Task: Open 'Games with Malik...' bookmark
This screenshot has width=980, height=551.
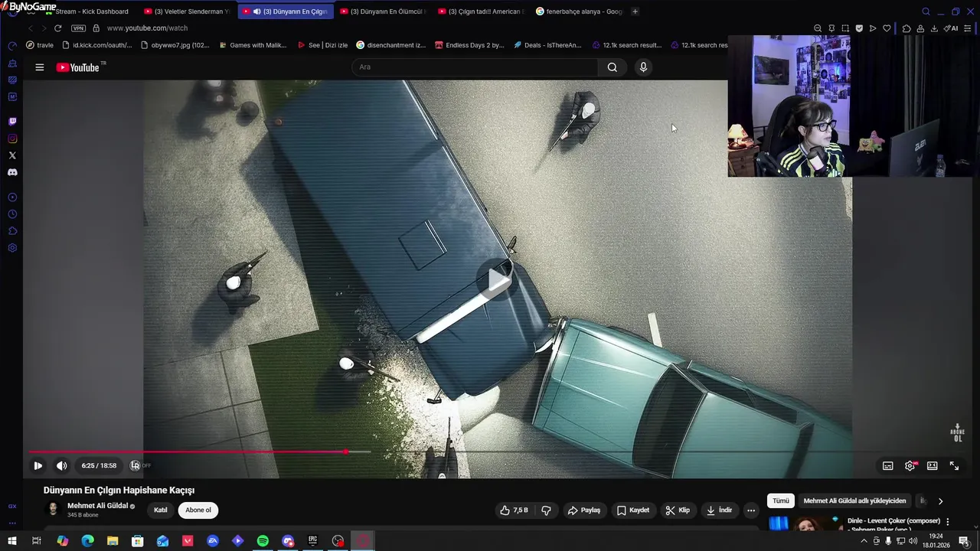Action: coord(252,45)
